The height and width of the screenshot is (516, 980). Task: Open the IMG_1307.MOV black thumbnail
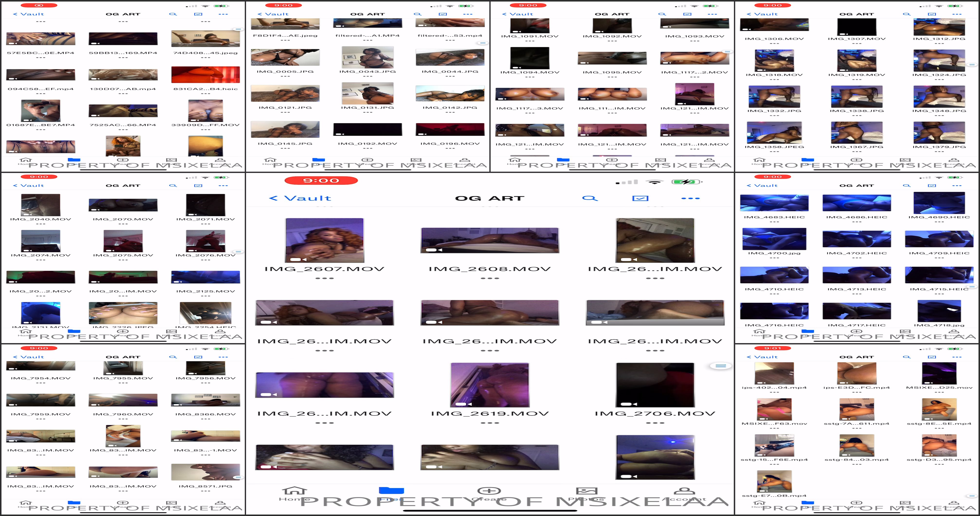(857, 27)
